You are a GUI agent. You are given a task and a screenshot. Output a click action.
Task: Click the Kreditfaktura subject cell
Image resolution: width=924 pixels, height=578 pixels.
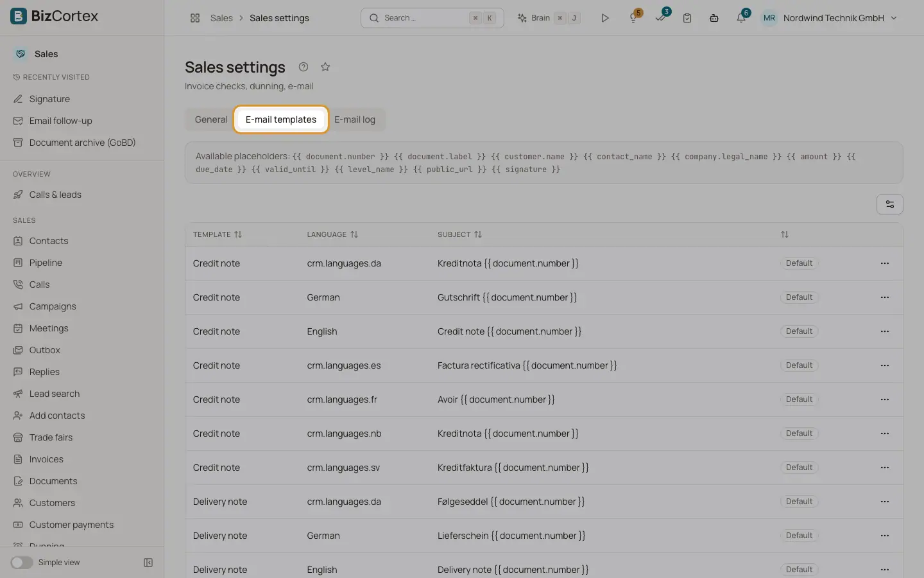(x=513, y=468)
